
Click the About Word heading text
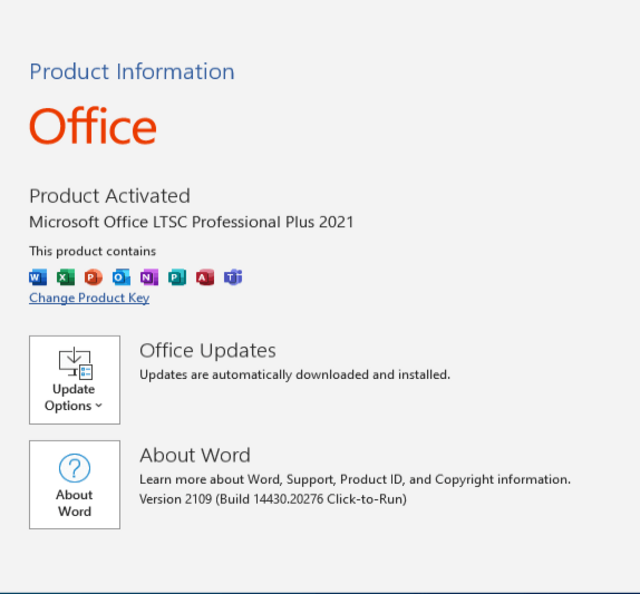(195, 455)
